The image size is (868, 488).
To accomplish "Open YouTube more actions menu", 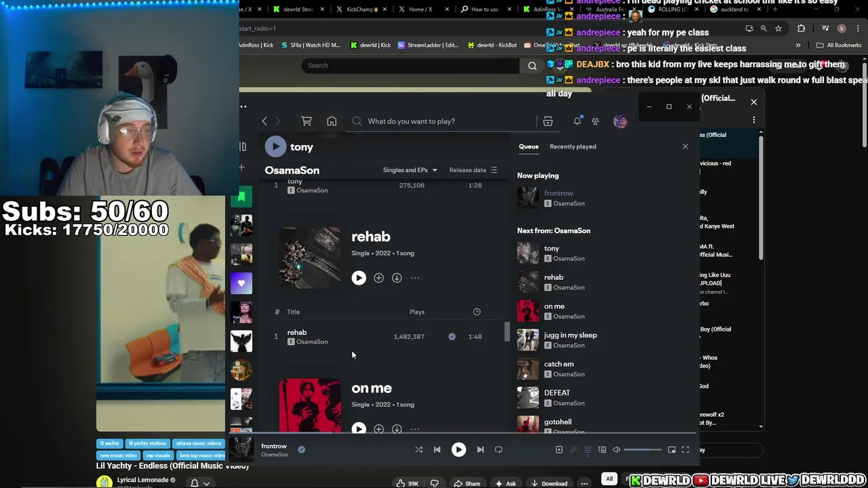I will (x=584, y=483).
